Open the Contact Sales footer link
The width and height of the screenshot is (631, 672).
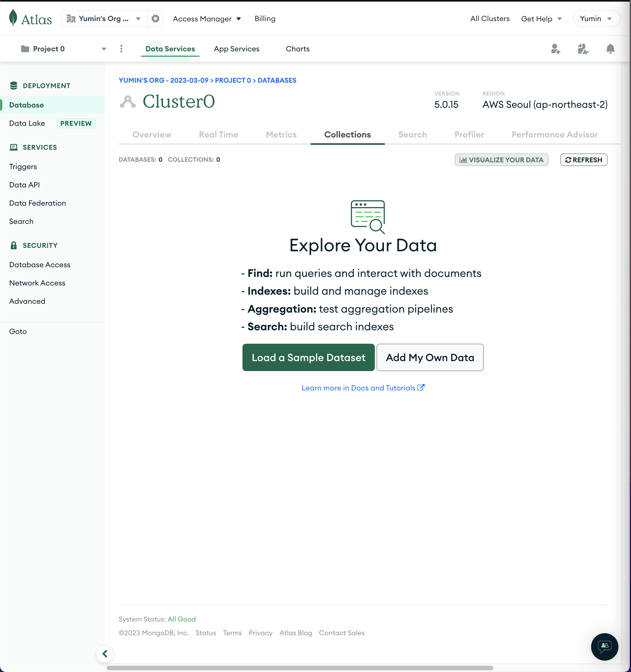(341, 633)
